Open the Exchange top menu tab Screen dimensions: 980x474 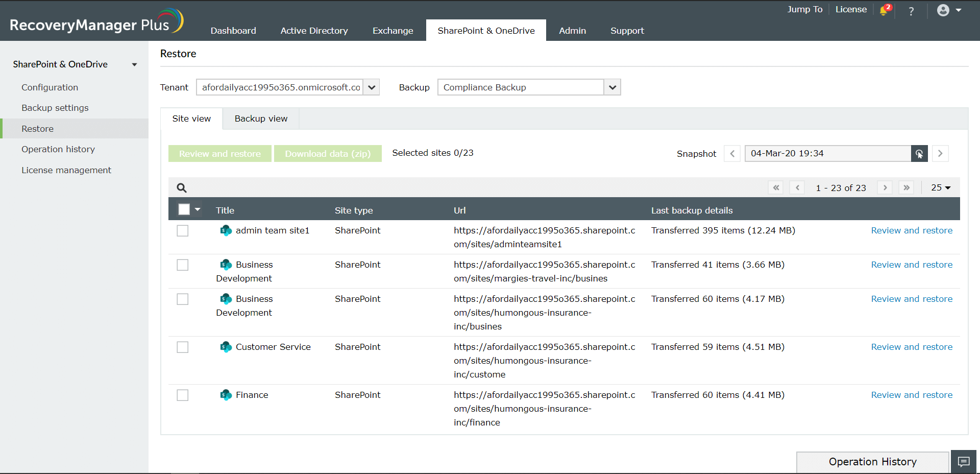393,31
